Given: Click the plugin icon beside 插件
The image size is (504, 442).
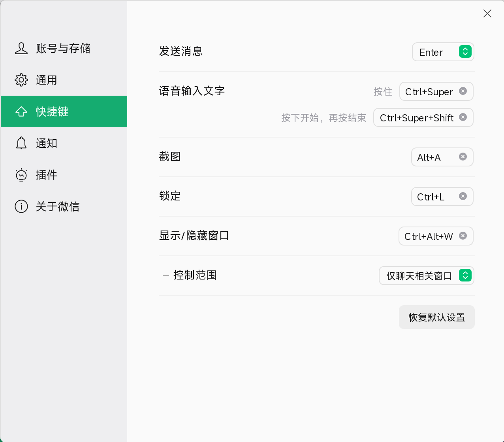Looking at the screenshot, I should pos(21,175).
